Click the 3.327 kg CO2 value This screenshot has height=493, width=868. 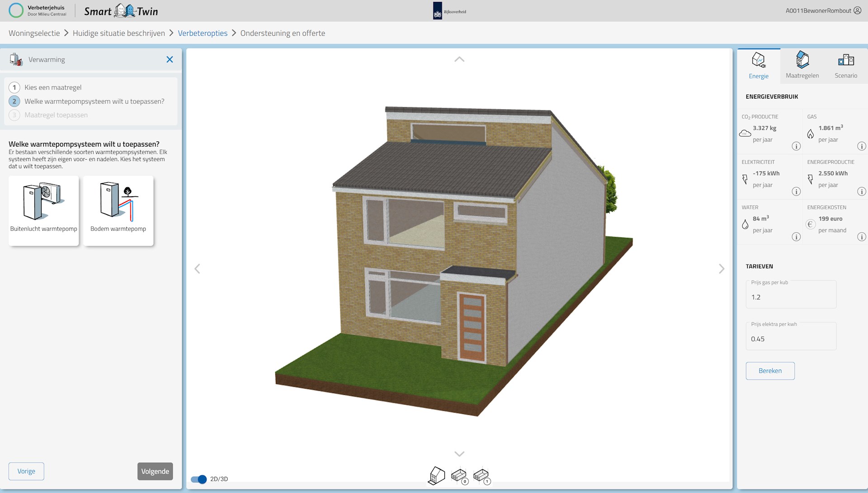(764, 128)
